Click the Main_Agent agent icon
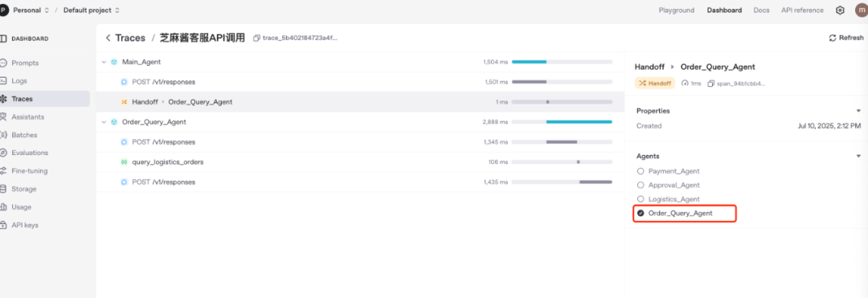 pos(114,62)
